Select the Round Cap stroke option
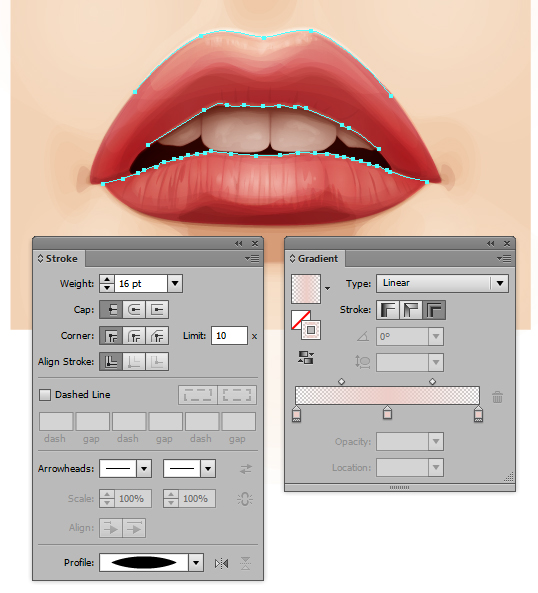Image resolution: width=538 pixels, height=593 pixels. click(x=134, y=310)
